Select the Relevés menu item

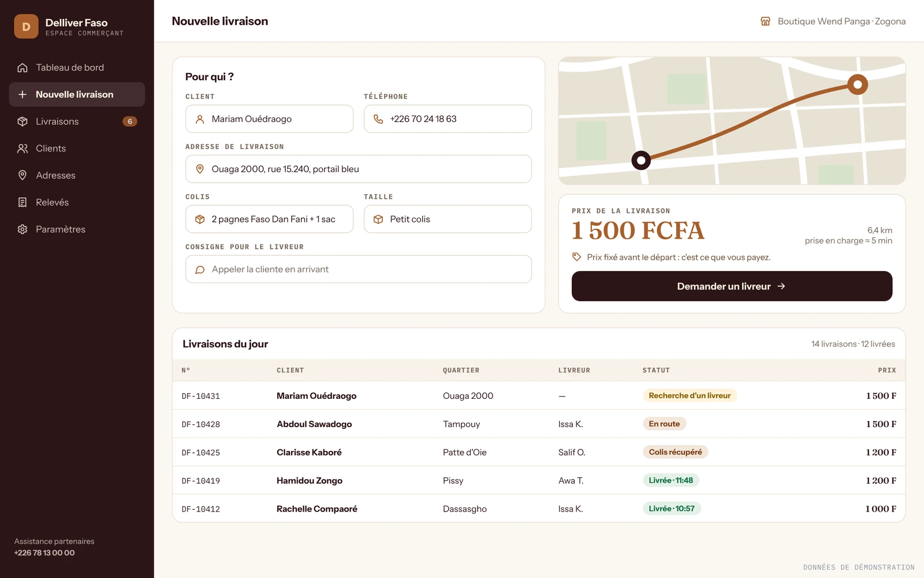[77, 202]
